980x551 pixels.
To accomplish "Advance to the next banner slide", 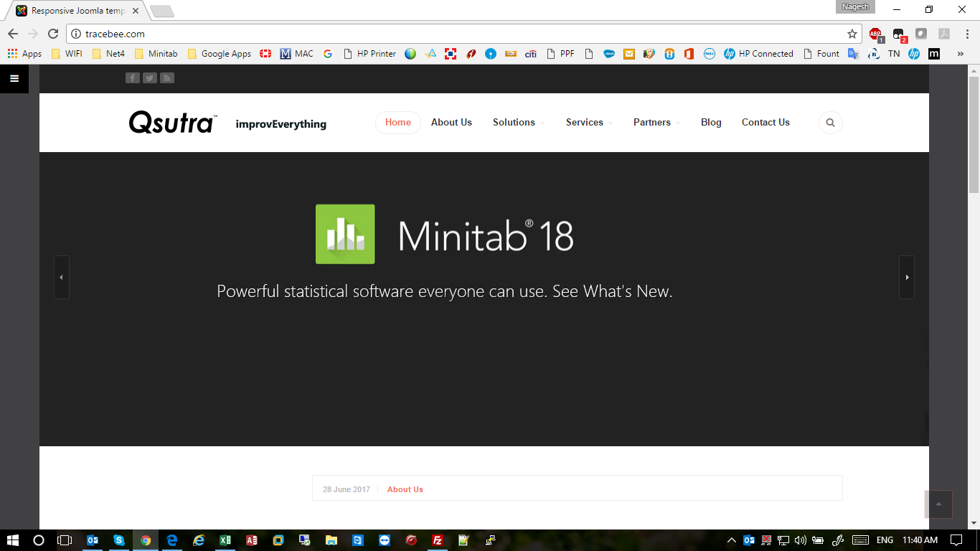I will coord(907,277).
